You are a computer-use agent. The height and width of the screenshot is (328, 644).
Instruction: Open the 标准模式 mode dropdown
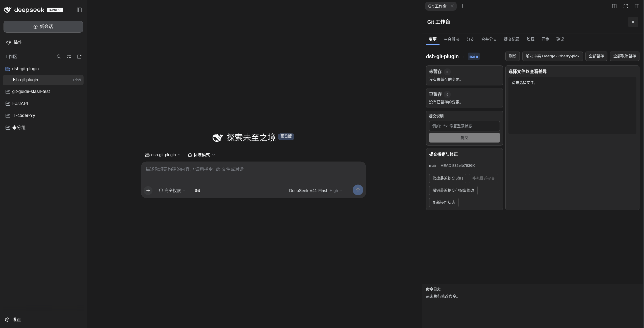[x=201, y=155]
